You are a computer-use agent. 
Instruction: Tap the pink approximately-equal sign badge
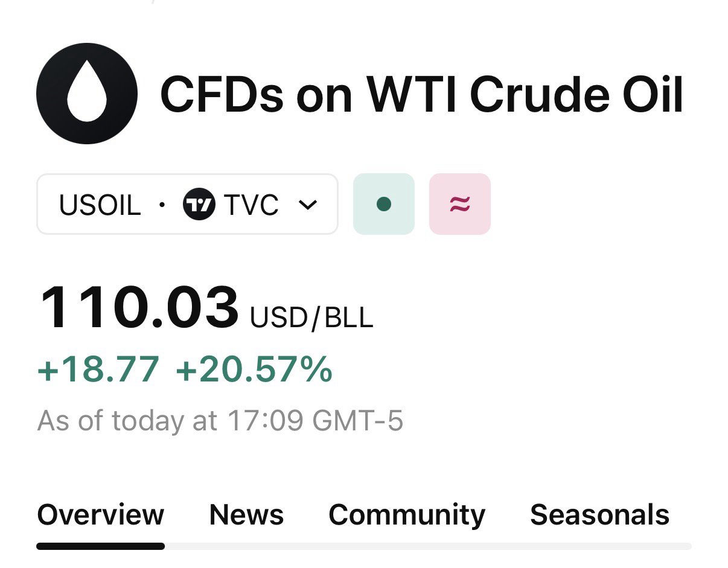[460, 204]
